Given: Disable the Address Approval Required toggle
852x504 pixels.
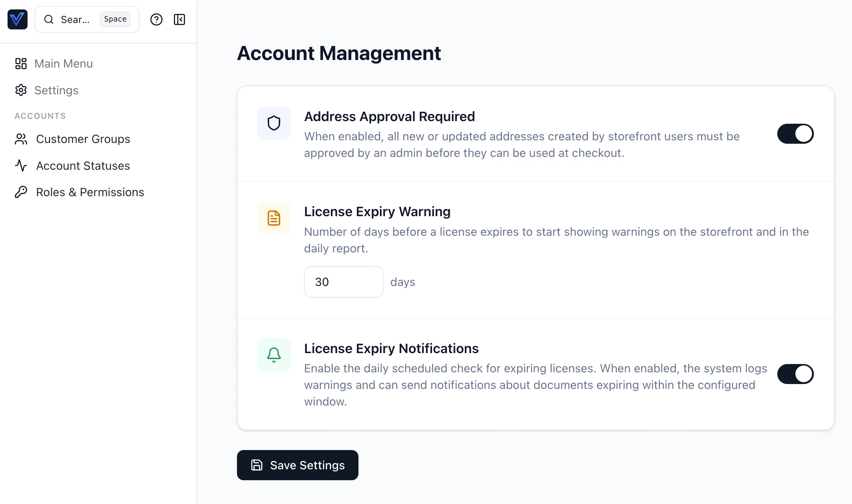Looking at the screenshot, I should [x=795, y=134].
